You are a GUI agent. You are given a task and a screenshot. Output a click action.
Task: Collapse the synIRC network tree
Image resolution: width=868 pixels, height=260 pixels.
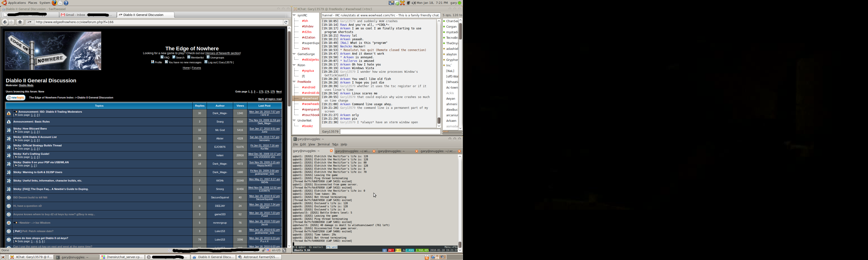click(x=294, y=15)
